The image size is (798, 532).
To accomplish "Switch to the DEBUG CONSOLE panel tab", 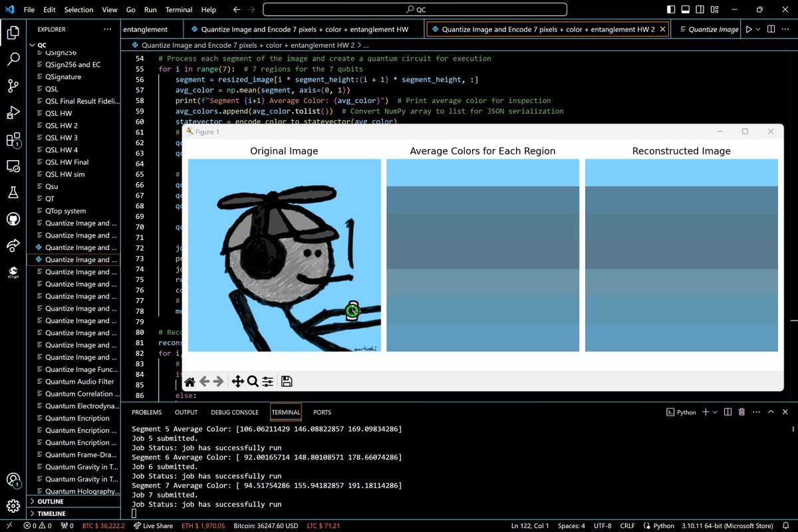I will tap(234, 412).
